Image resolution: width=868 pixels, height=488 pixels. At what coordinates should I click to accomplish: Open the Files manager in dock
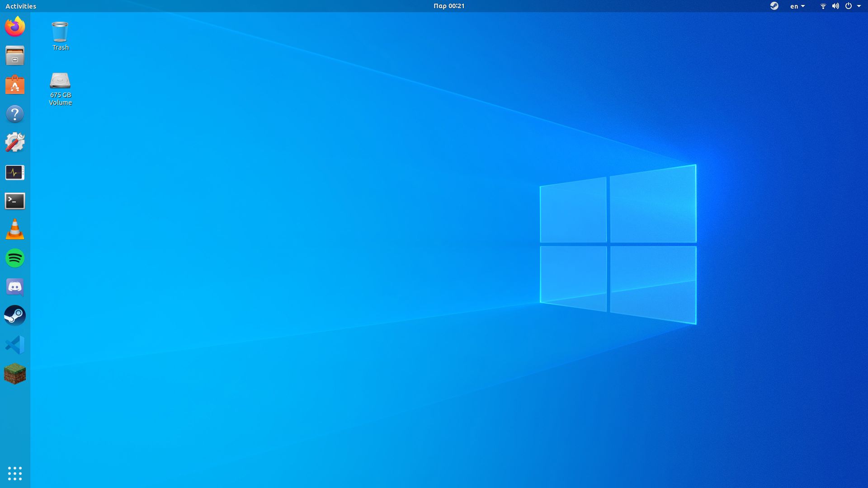coord(15,56)
